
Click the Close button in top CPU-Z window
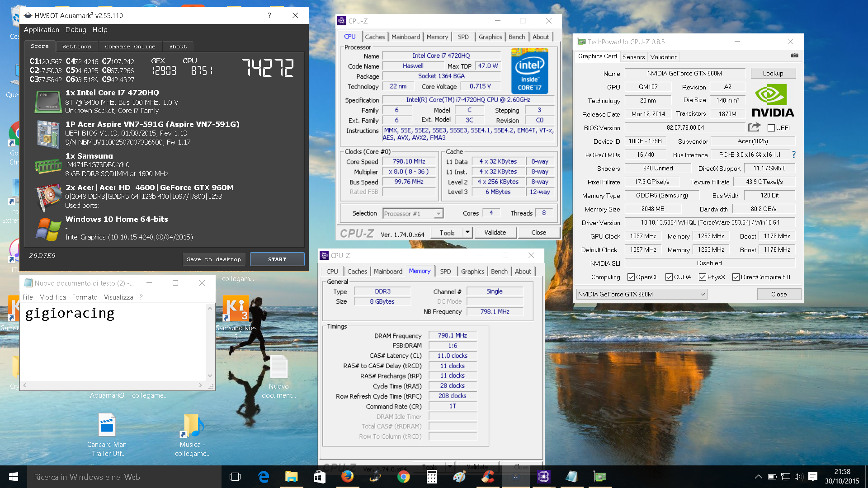(538, 233)
